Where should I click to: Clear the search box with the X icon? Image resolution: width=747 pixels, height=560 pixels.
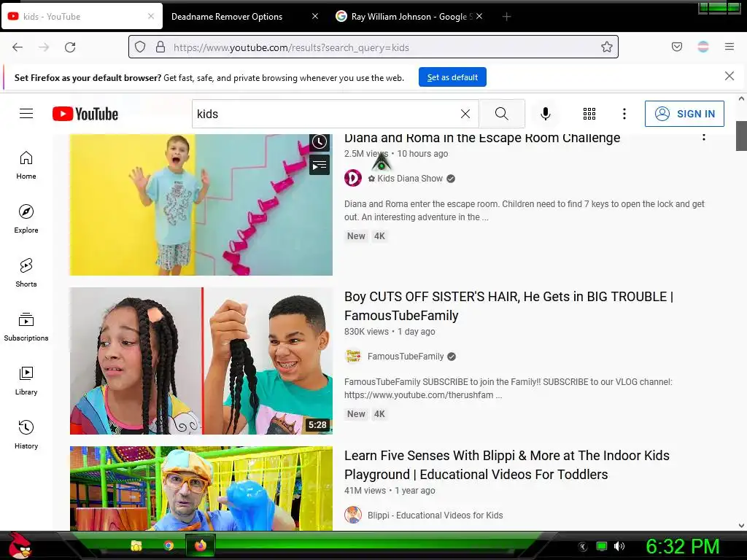click(465, 114)
